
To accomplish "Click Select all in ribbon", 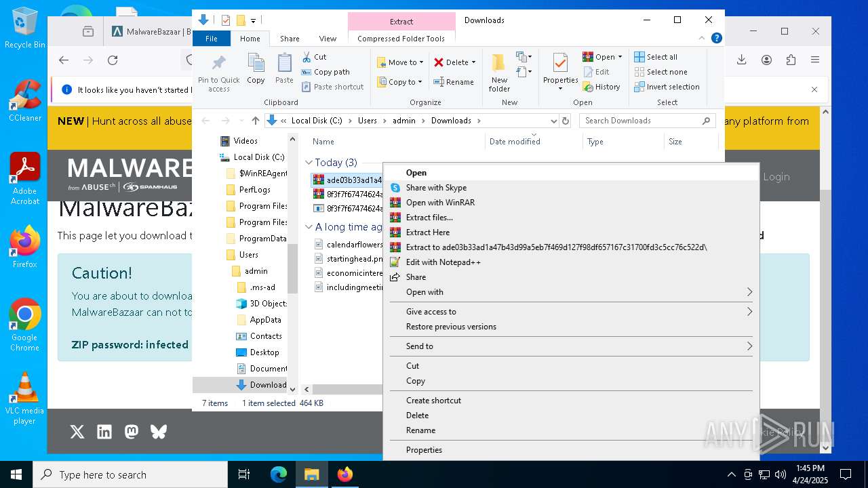I will pos(656,57).
